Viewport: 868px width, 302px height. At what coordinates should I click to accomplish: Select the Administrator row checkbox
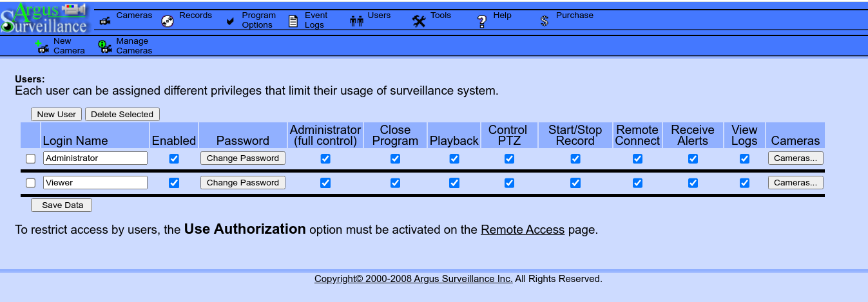(30, 158)
